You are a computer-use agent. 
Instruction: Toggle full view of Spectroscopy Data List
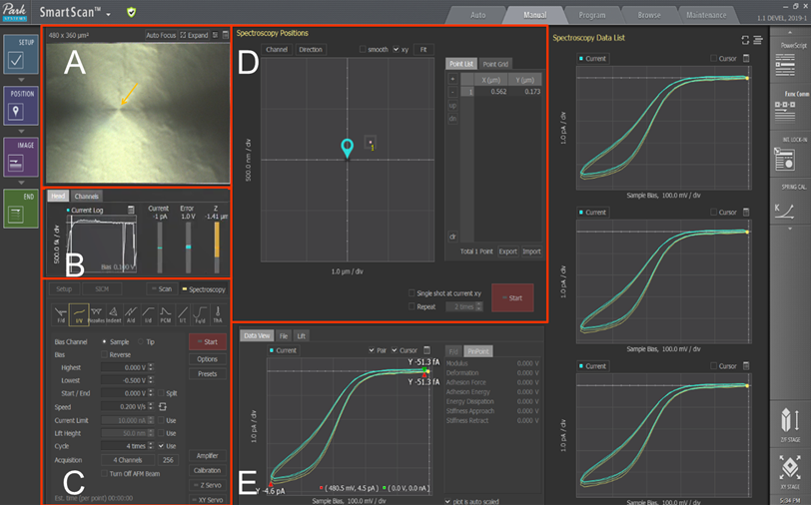pyautogui.click(x=745, y=40)
